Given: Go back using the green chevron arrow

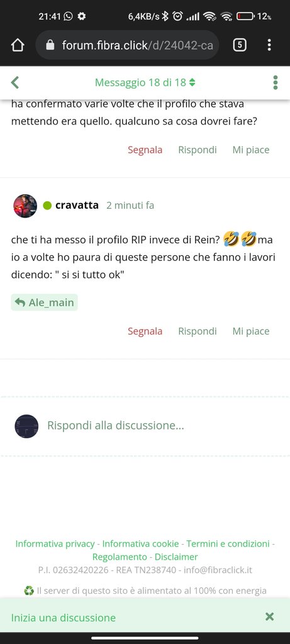Looking at the screenshot, I should click(x=15, y=82).
